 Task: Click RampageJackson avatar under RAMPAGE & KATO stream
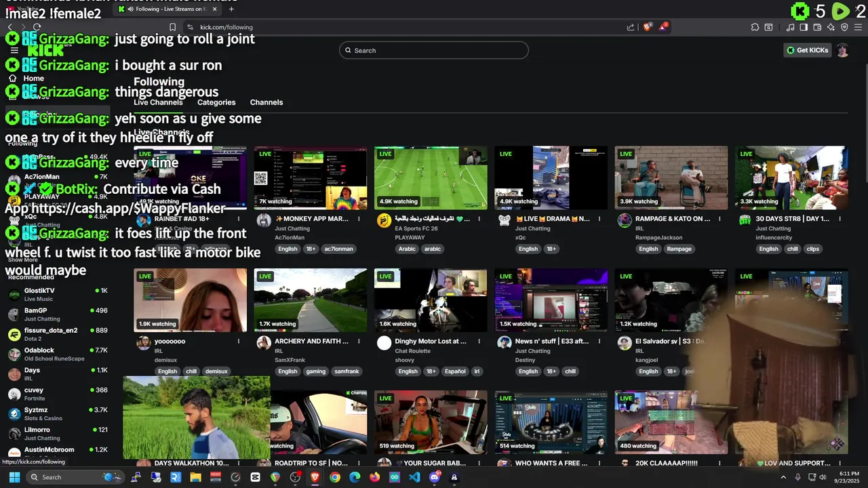(x=625, y=220)
